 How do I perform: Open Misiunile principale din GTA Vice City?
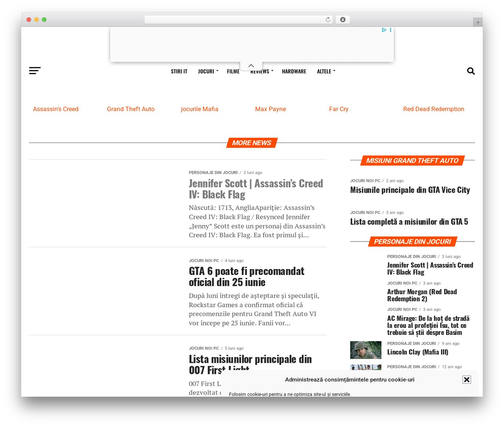[410, 190]
